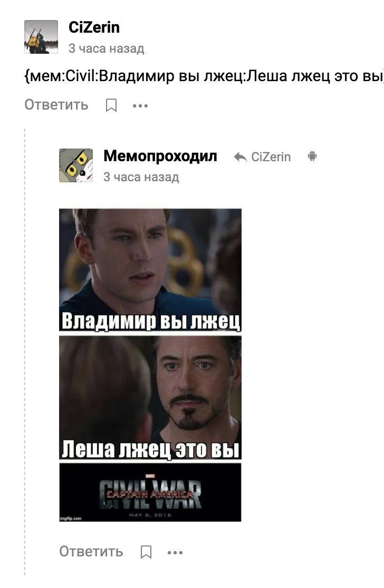Click Ответить under CiZerin's comment
Viewport: 384px width, 588px height.
click(x=56, y=105)
